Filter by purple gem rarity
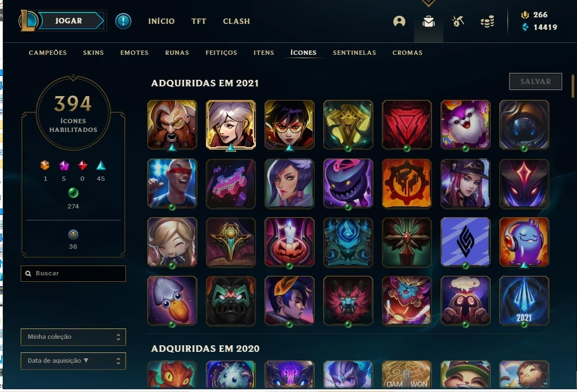577x392 pixels. pyautogui.click(x=64, y=166)
